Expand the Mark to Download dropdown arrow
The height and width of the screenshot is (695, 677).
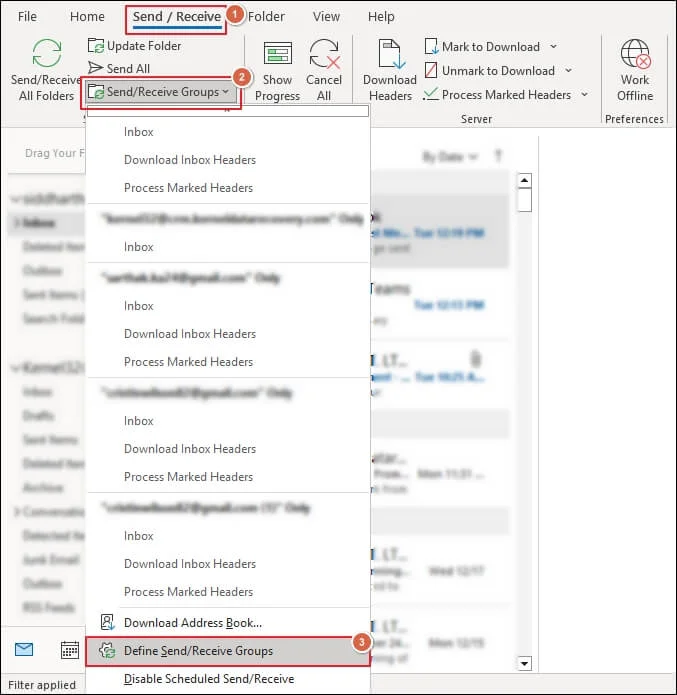[x=553, y=46]
